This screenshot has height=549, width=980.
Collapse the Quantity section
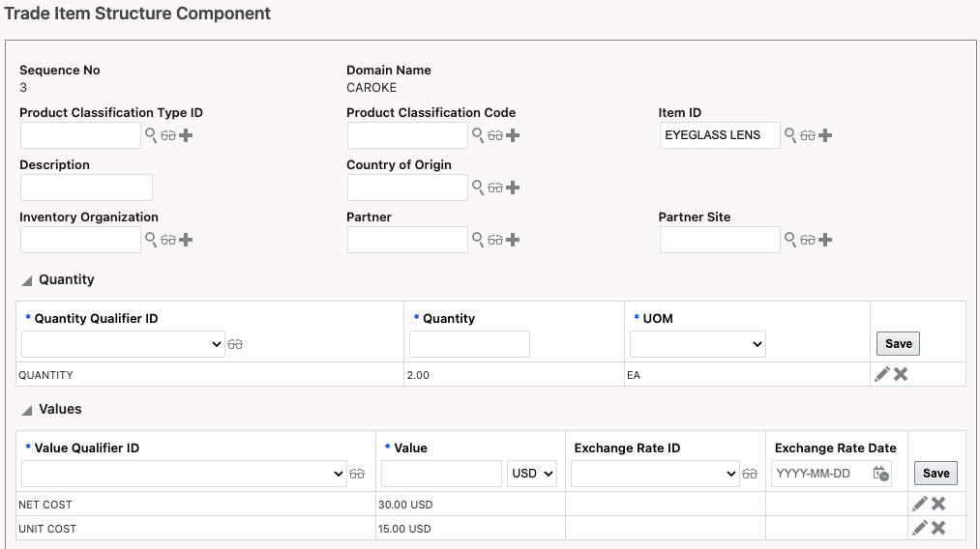click(x=27, y=281)
